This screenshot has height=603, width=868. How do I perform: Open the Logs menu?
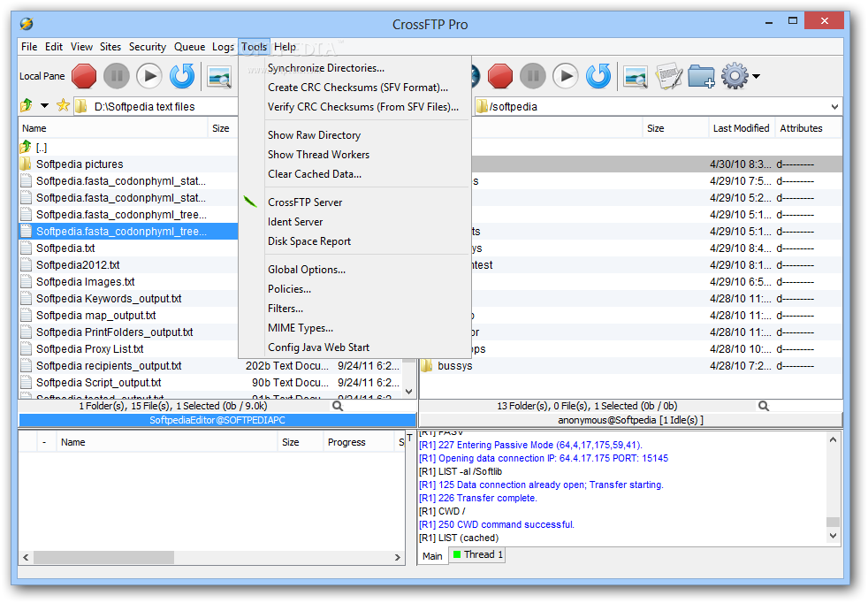[x=223, y=47]
